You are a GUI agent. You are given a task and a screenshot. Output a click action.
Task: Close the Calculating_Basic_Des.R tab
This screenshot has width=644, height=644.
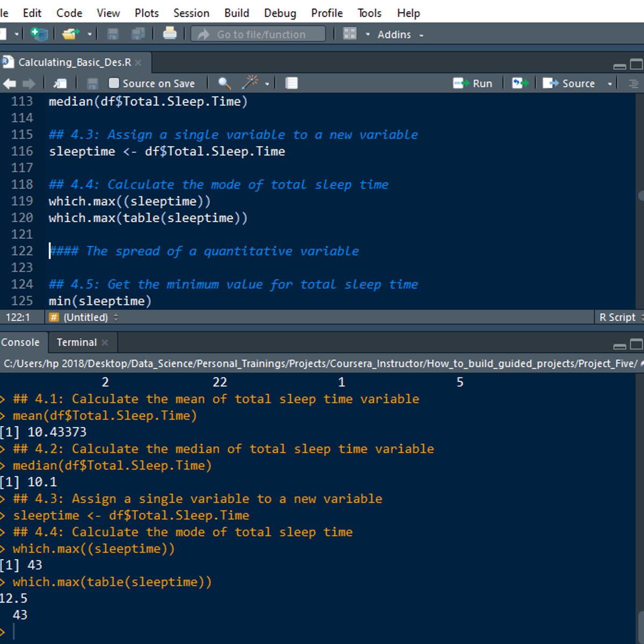coord(138,63)
